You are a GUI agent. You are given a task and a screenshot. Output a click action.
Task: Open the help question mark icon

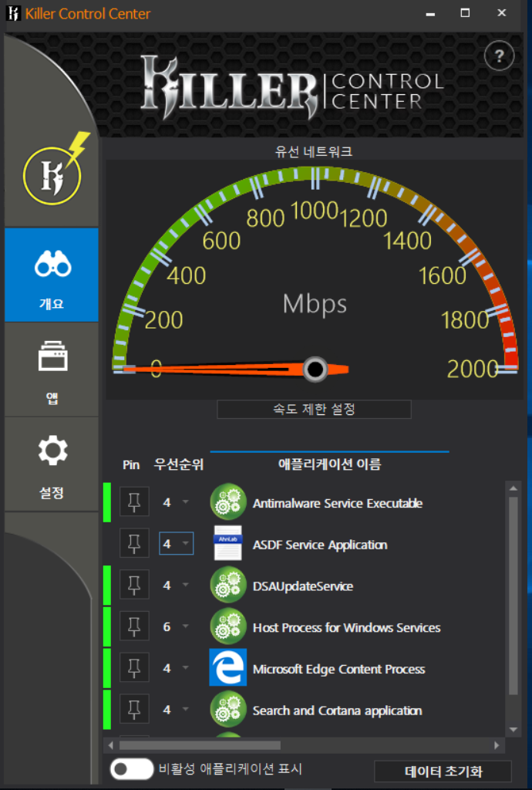pyautogui.click(x=499, y=56)
